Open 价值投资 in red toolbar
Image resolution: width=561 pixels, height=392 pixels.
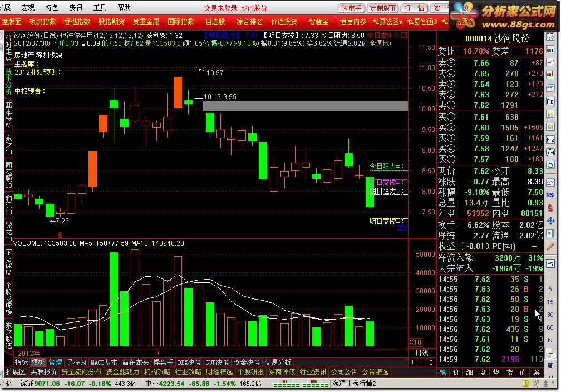(x=284, y=22)
